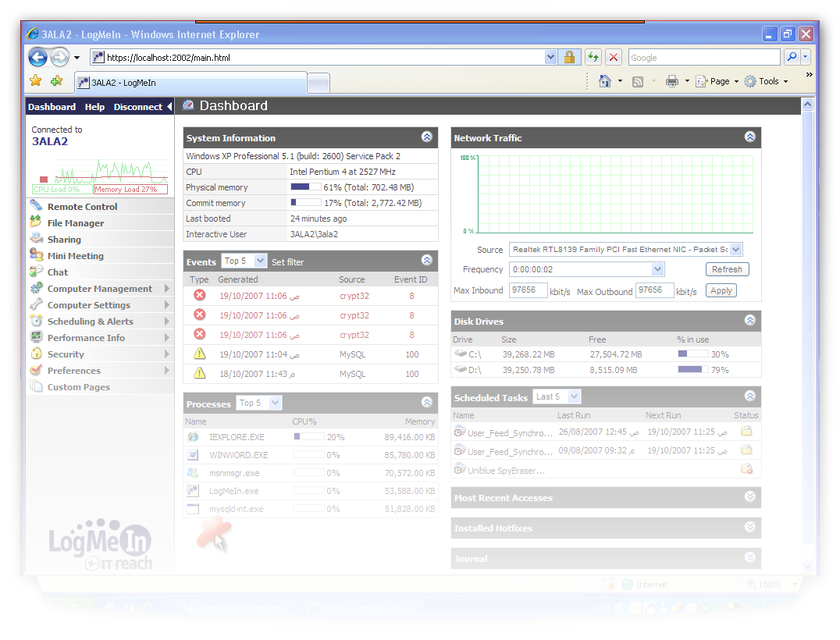The image size is (840, 640).
Task: Click the Performance Info monitor icon
Action: [x=37, y=337]
